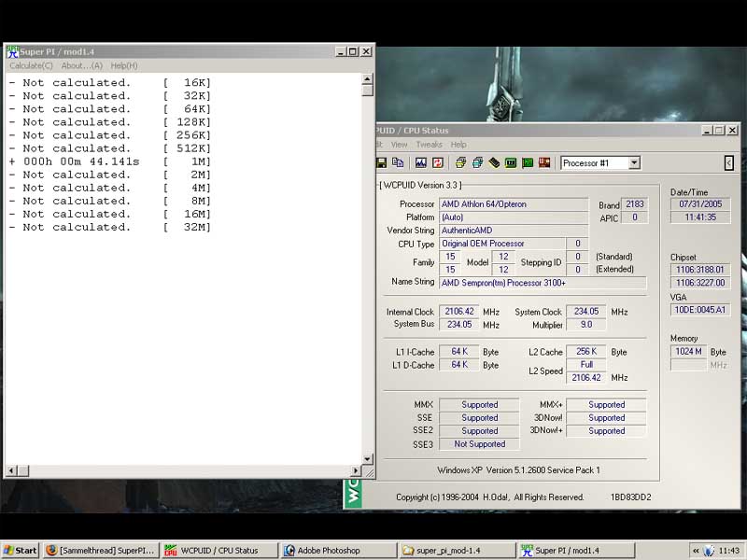Click the L2 Speed Full field
Screen dimensions: 747x560
586,365
